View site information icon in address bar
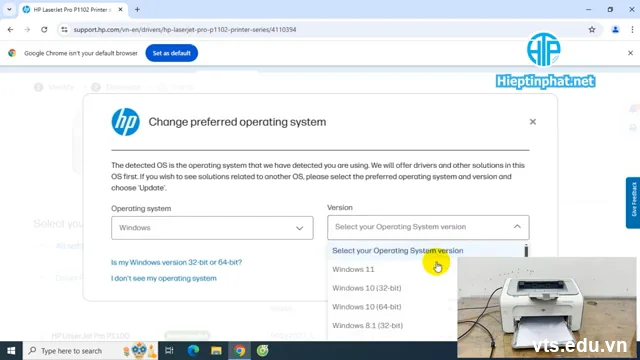Viewport: 640px width, 360px height. [x=64, y=29]
